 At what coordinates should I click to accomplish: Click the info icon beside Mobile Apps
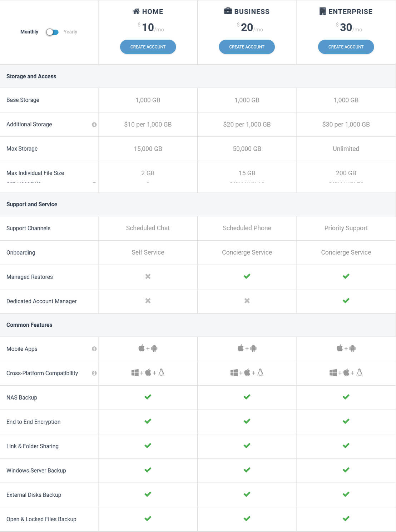[x=94, y=349]
